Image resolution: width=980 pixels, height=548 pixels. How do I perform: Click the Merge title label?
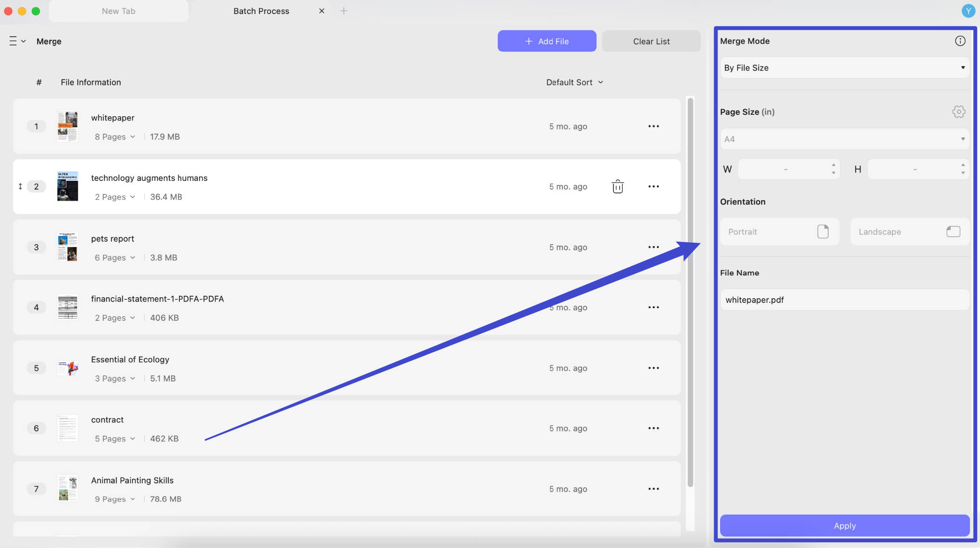(49, 41)
